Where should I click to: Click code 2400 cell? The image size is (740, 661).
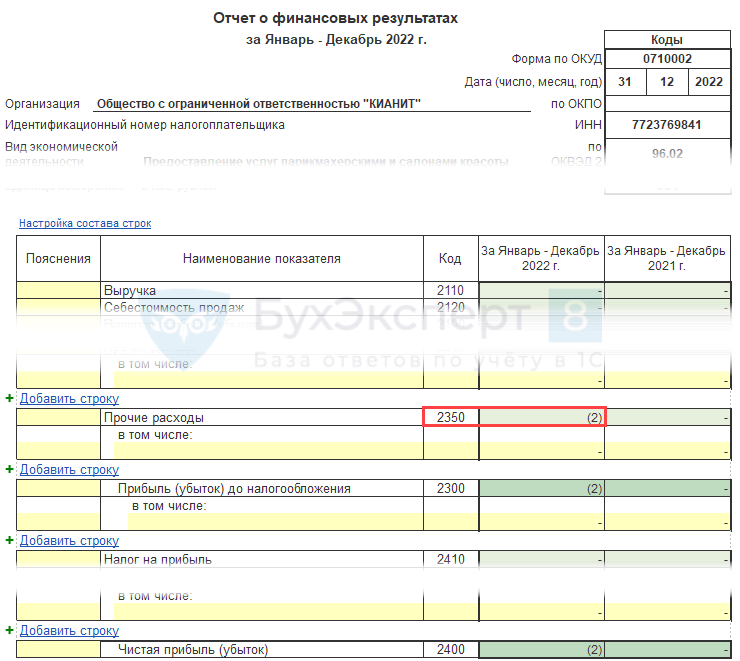tap(451, 650)
